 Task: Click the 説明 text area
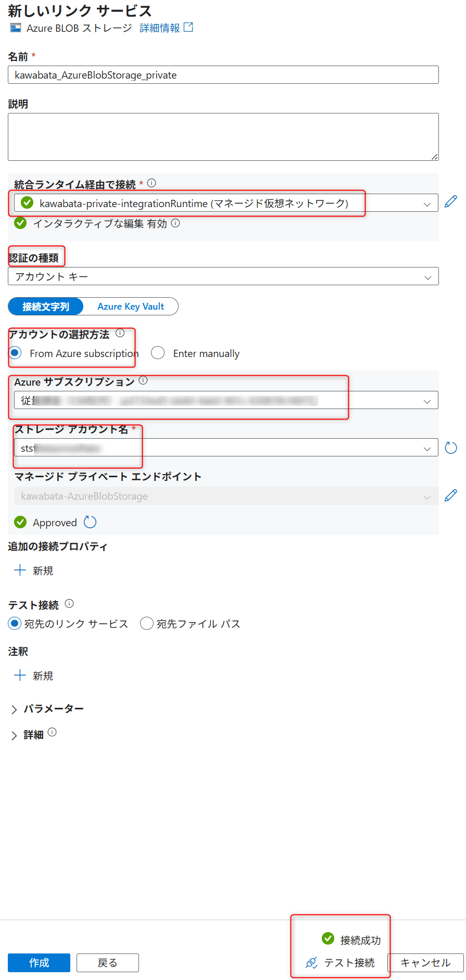pyautogui.click(x=223, y=137)
